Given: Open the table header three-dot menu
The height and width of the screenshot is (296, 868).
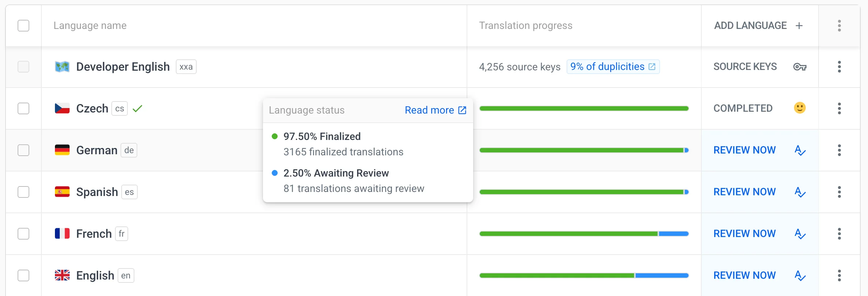Looking at the screenshot, I should point(839,26).
